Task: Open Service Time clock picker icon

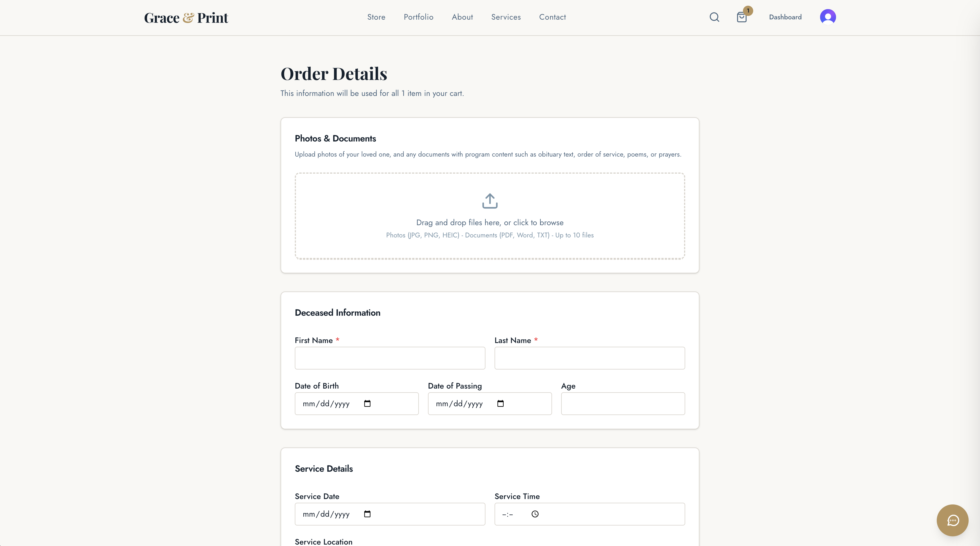Action: [x=535, y=514]
